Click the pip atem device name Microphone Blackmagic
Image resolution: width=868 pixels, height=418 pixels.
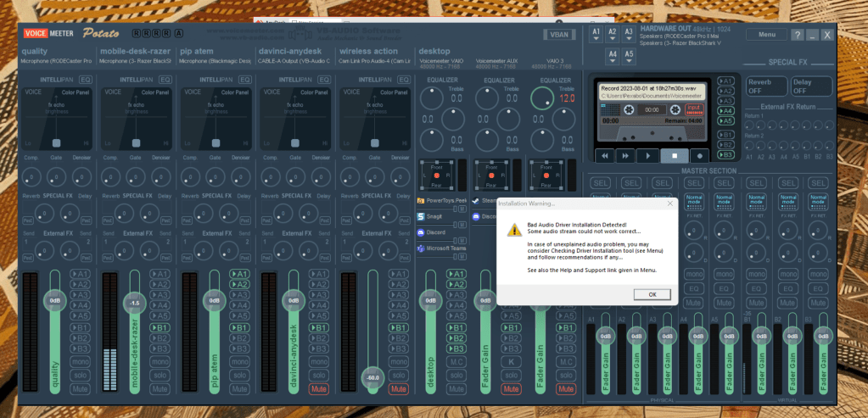(216, 61)
